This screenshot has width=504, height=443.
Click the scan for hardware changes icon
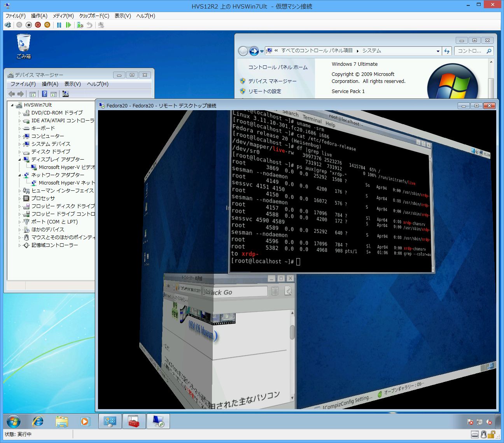65,94
